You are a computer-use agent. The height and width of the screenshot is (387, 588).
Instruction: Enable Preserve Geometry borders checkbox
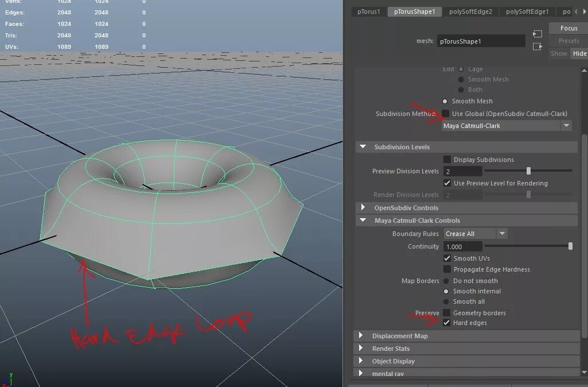click(x=447, y=313)
